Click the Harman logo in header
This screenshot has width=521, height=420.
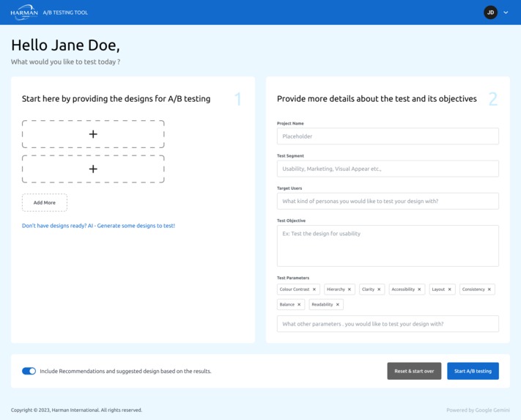(24, 12)
